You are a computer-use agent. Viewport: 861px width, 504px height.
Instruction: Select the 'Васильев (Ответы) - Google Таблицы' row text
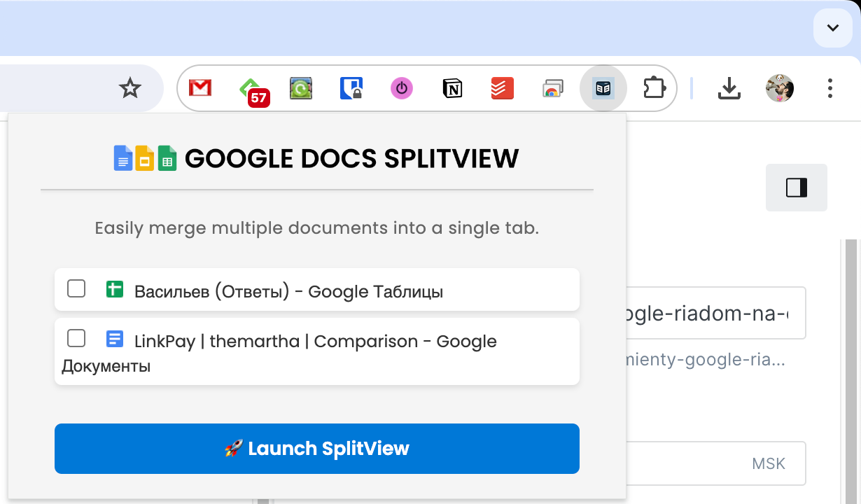(x=288, y=291)
